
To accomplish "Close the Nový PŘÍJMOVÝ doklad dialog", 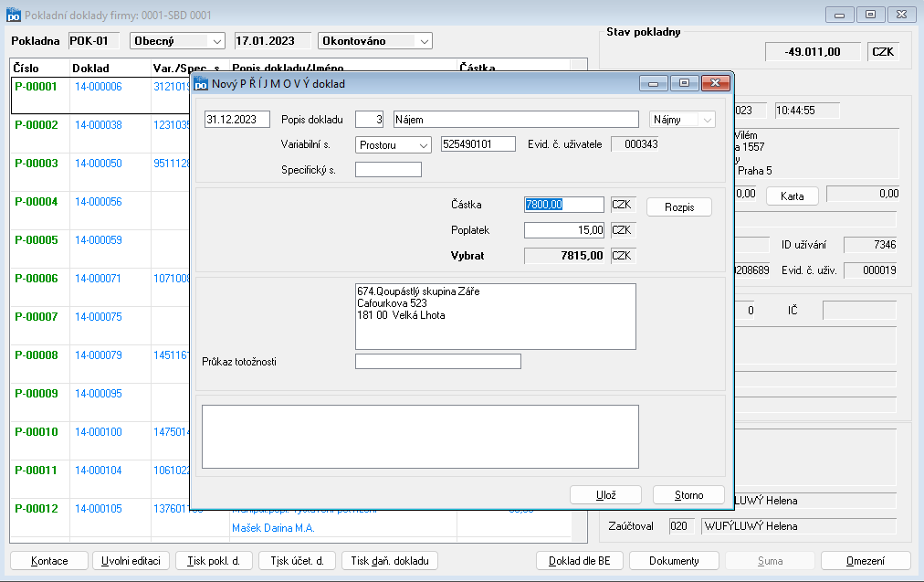I will pos(716,83).
